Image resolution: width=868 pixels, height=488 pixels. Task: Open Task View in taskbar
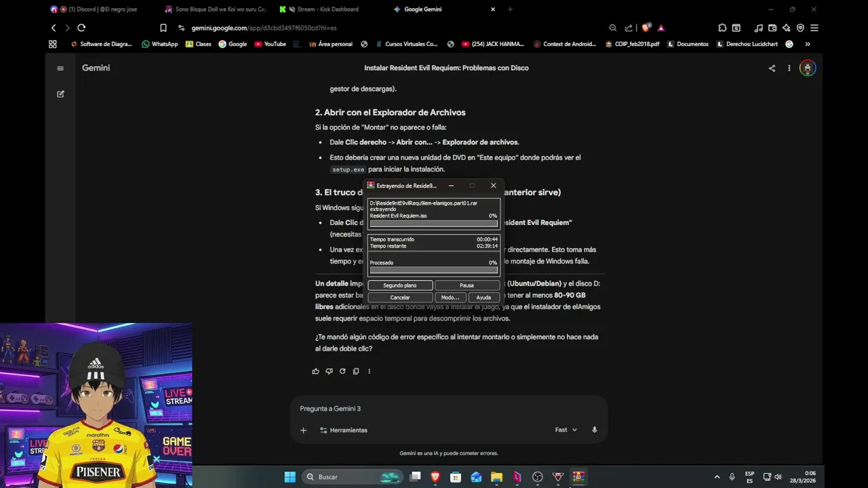pos(415,477)
